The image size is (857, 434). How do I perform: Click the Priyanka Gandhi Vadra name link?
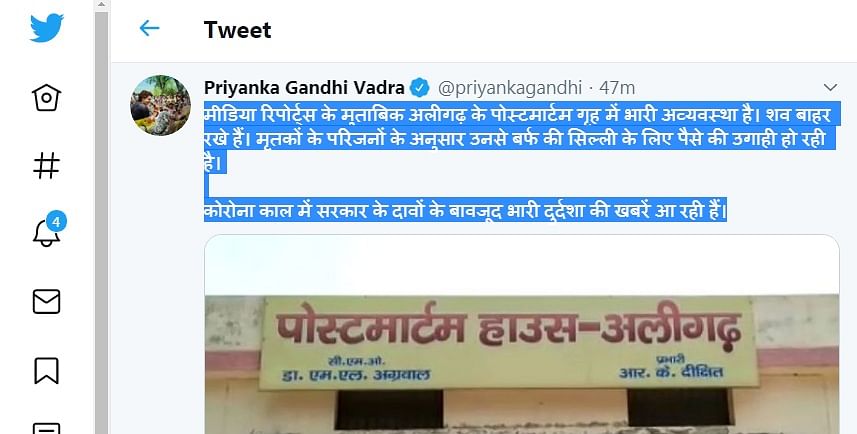[304, 87]
